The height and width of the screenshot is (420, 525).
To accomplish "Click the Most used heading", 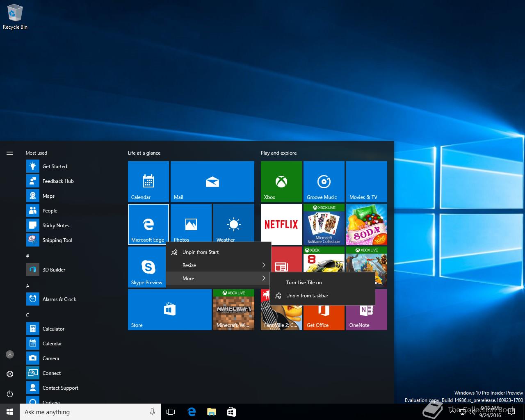I will (37, 153).
